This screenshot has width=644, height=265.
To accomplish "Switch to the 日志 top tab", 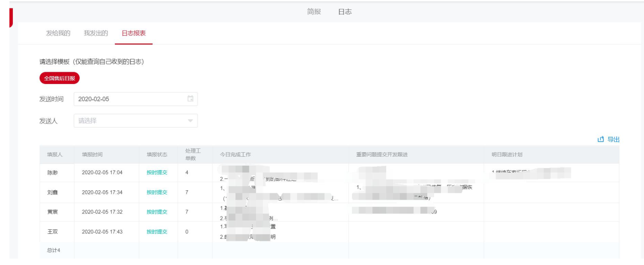I will (345, 12).
